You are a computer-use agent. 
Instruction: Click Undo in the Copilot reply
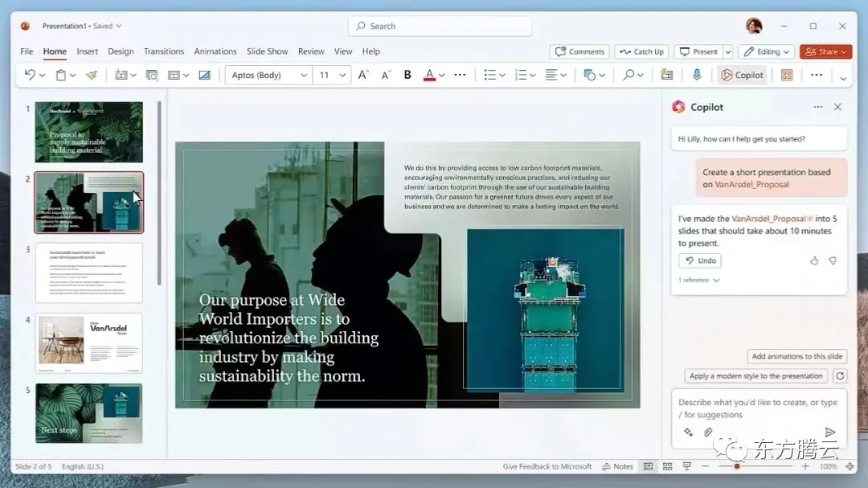coord(699,260)
